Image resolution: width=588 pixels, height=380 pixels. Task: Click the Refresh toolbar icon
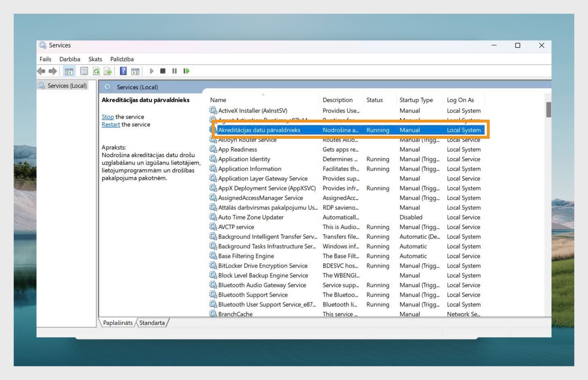coord(96,71)
